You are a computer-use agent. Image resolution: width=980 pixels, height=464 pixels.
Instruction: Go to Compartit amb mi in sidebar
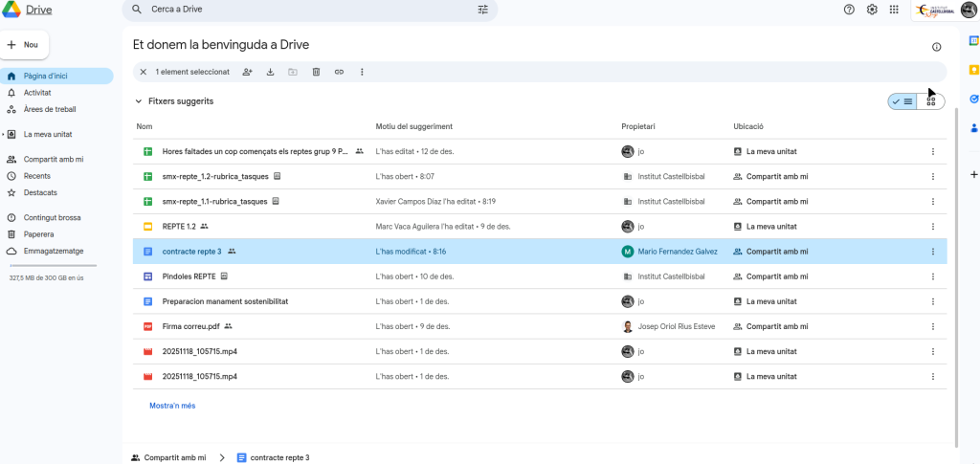click(x=54, y=160)
